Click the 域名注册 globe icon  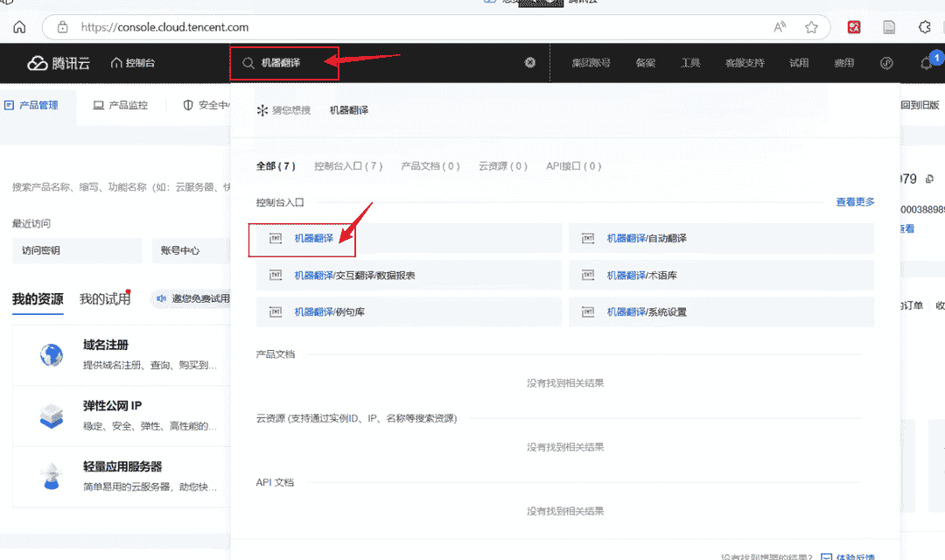tap(52, 354)
